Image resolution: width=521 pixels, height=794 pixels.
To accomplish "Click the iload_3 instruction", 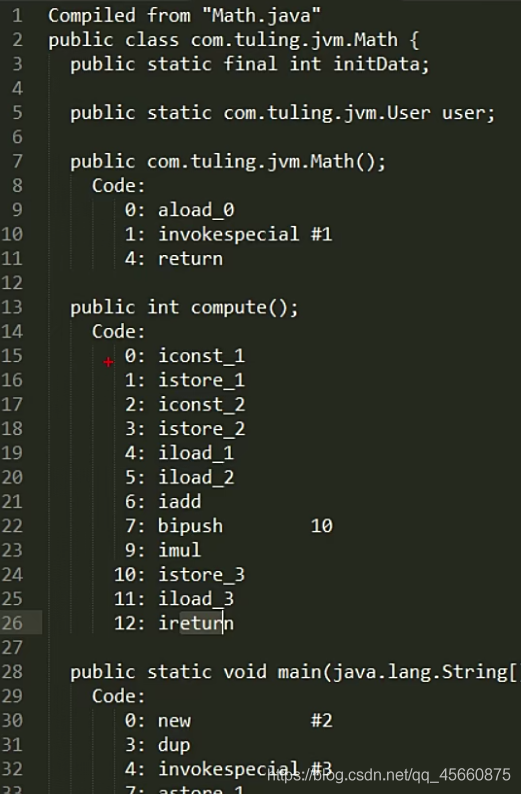I will pyautogui.click(x=196, y=599).
